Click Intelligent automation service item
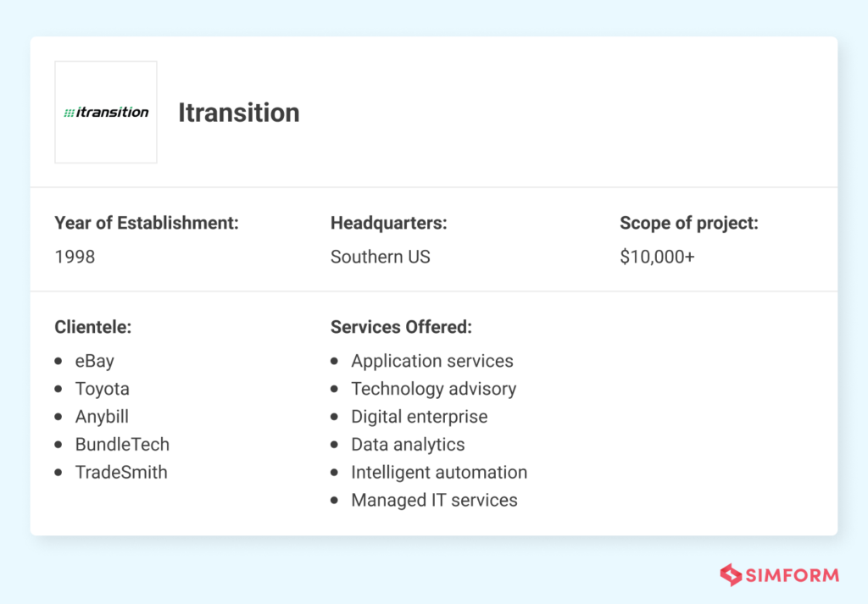This screenshot has height=604, width=868. point(439,473)
